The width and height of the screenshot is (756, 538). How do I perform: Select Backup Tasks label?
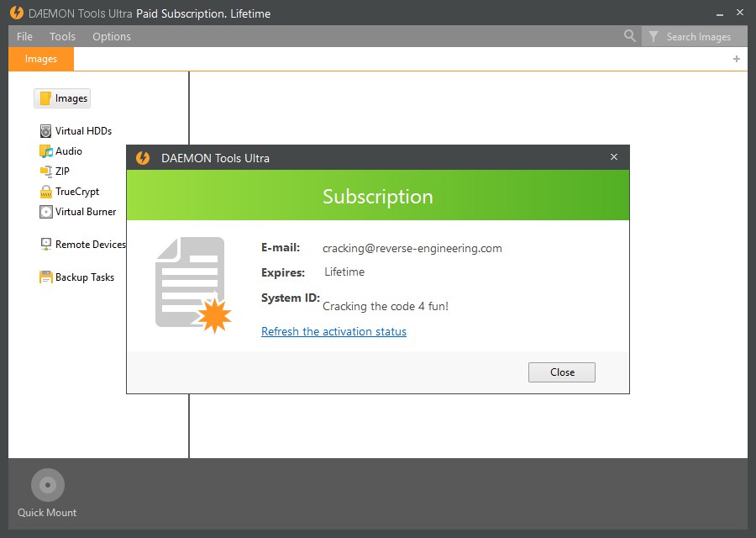(85, 277)
